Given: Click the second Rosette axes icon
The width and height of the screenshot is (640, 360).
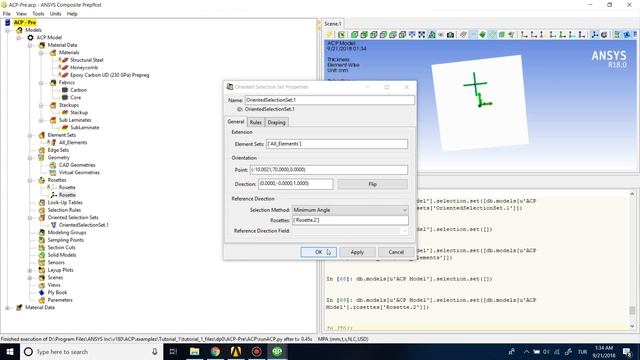Looking at the screenshot, I should point(53,195).
